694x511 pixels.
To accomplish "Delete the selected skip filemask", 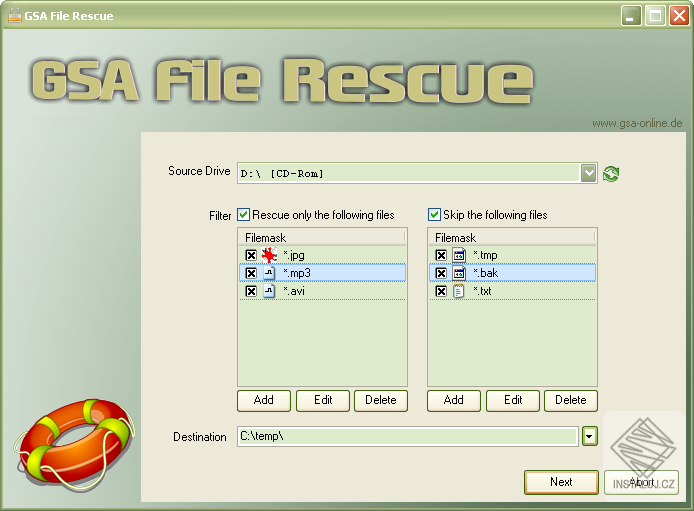I will (571, 400).
